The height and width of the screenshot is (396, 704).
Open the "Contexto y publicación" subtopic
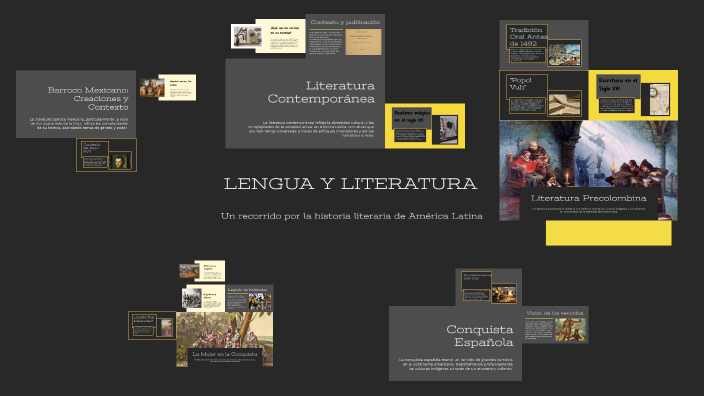[345, 22]
